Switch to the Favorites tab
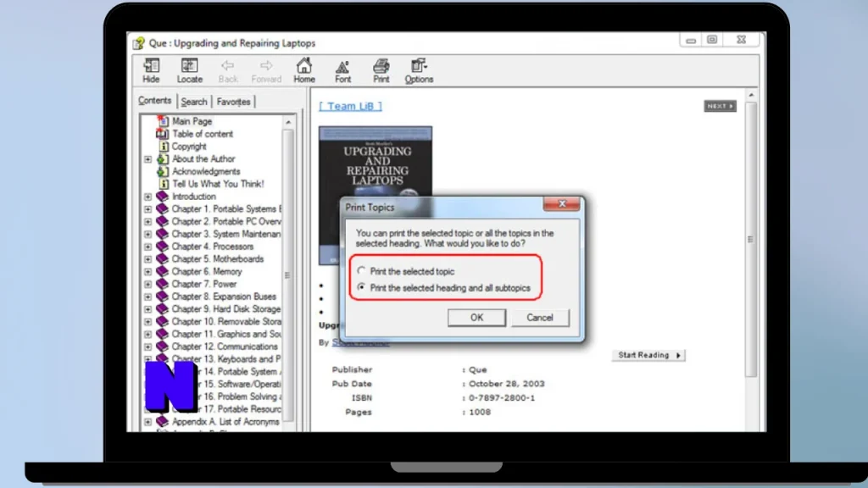 [x=233, y=102]
